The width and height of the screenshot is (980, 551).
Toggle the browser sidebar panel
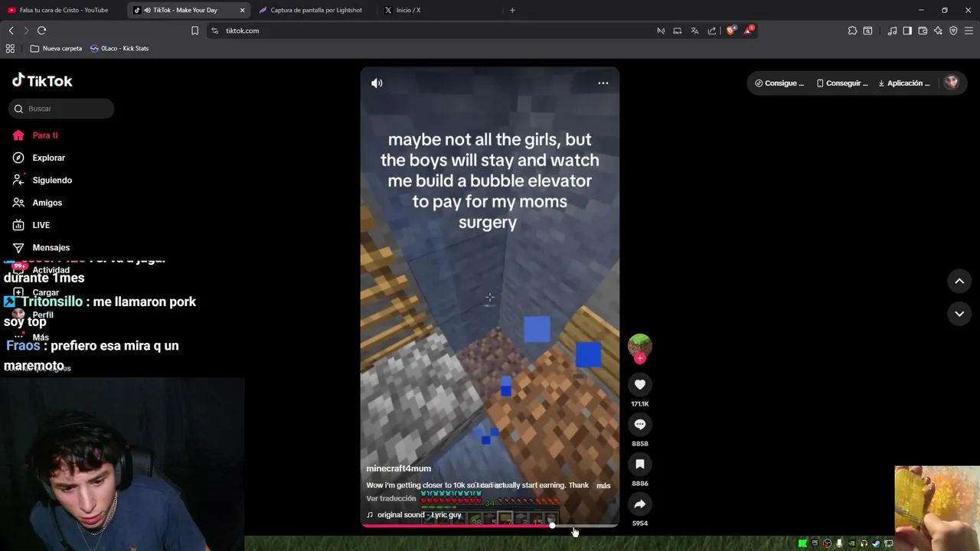click(x=907, y=31)
